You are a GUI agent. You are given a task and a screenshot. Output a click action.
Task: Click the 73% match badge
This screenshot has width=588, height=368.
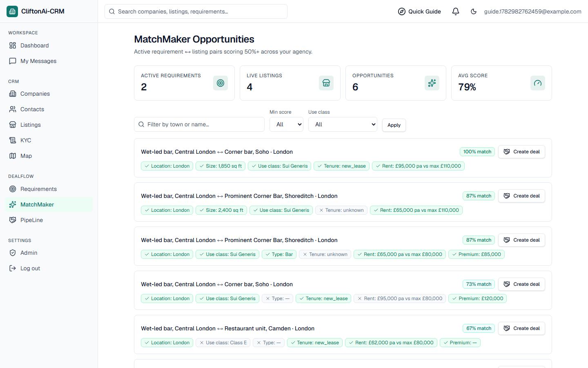click(x=479, y=284)
